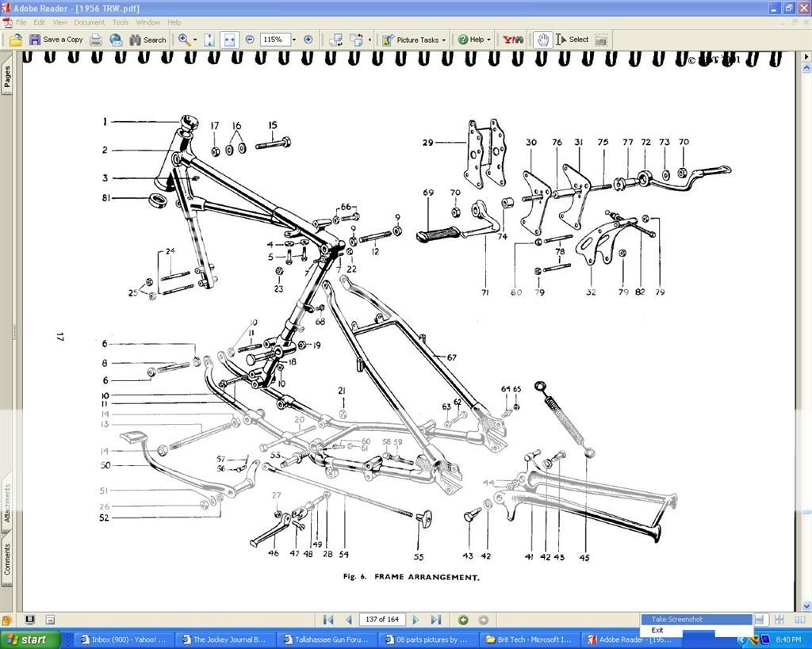Open the Document menu

[89, 22]
